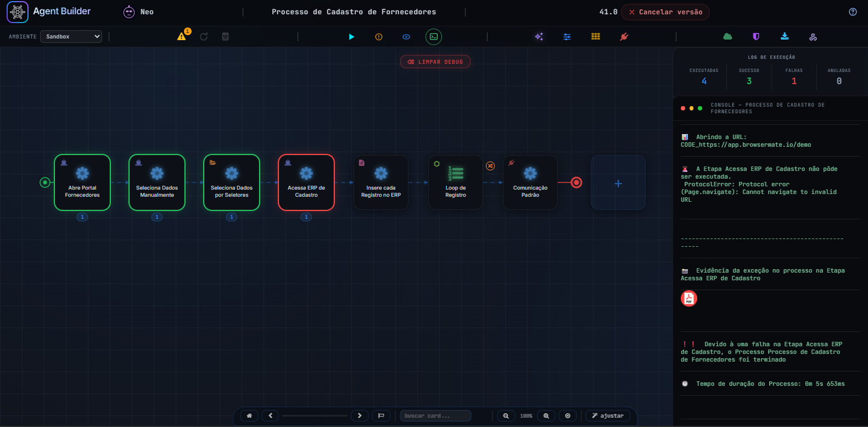Zoom out with the minus magnifier
This screenshot has width=868, height=427.
click(x=506, y=415)
